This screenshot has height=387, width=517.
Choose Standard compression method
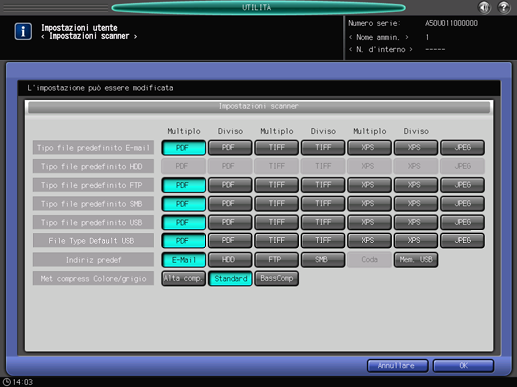(230, 278)
